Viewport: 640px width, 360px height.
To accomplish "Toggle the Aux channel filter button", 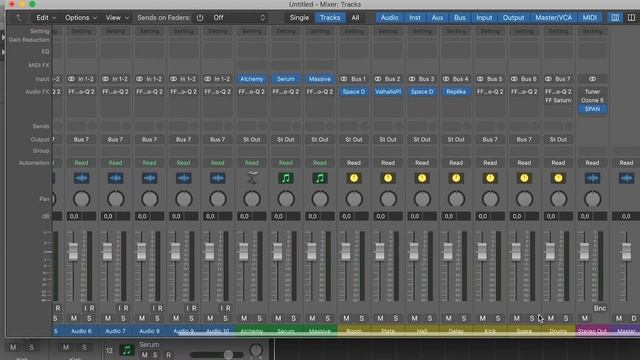I will tap(437, 18).
